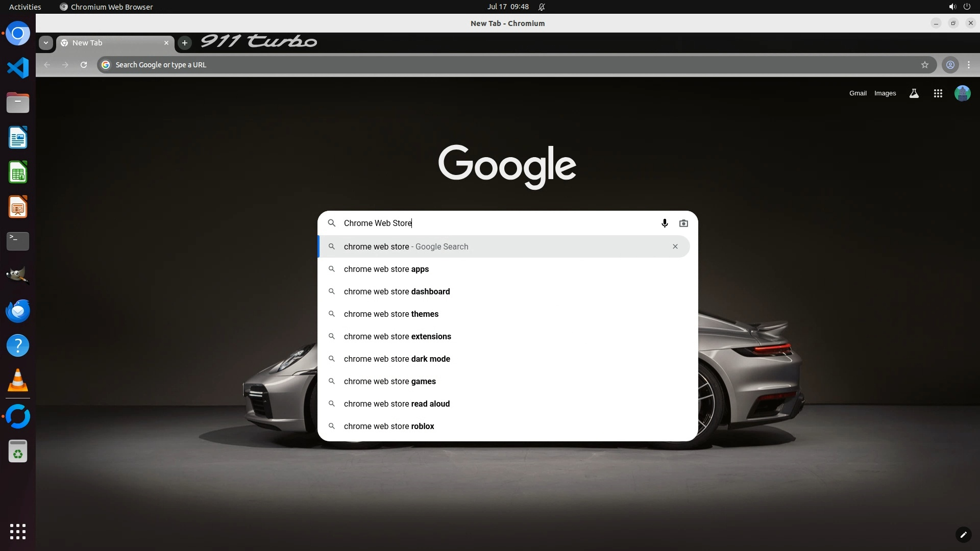
Task: Choose suggestion chrome web store extensions
Action: [x=397, y=337]
